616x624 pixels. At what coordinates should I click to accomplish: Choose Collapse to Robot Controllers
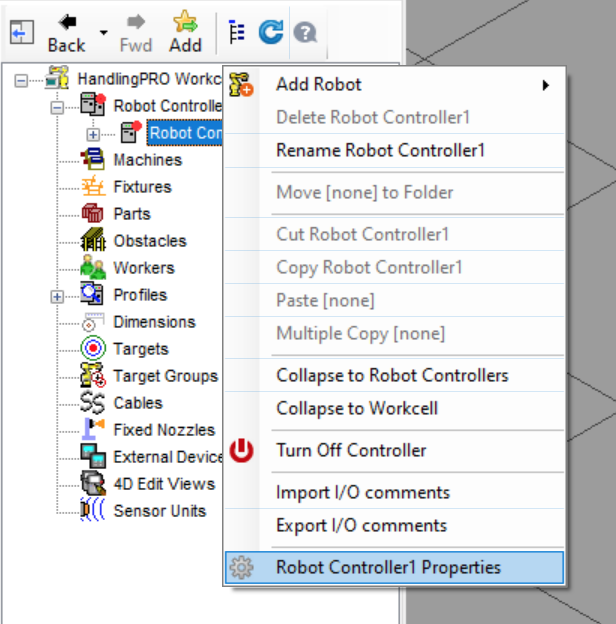[394, 375]
